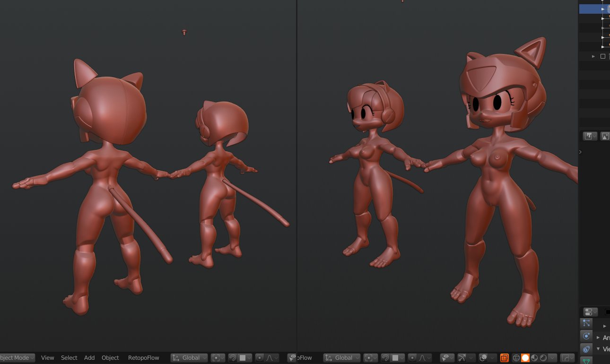Viewport: 610px width, 364px height.
Task: Toggle viewport gizmos in right viewport
Action: tap(462, 358)
